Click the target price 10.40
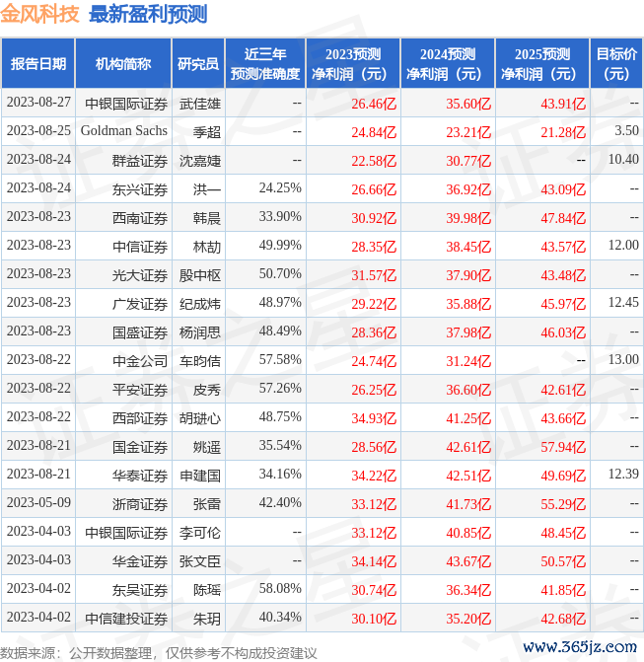The height and width of the screenshot is (662, 644). 623,160
